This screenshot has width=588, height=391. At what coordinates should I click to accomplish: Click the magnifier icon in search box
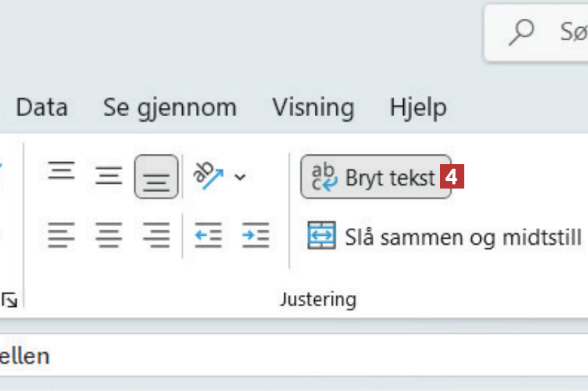point(523,31)
